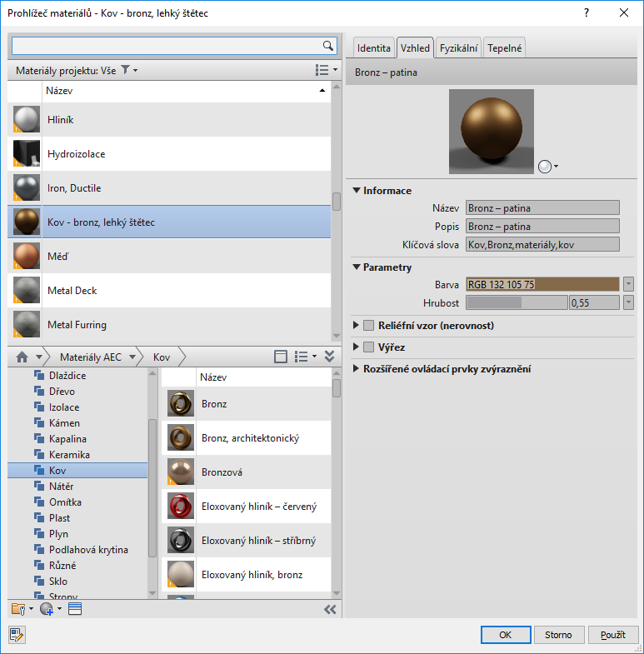Click the create new material icon
Image resolution: width=644 pixels, height=654 pixels.
click(47, 609)
